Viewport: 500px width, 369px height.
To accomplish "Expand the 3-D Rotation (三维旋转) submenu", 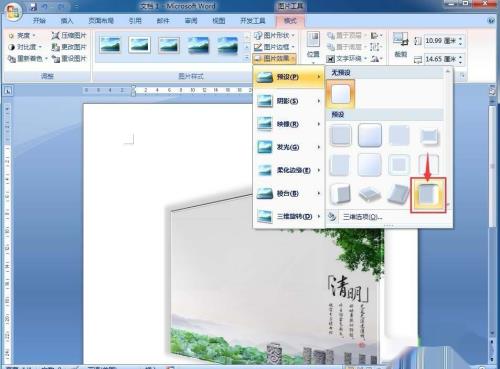I will 289,216.
